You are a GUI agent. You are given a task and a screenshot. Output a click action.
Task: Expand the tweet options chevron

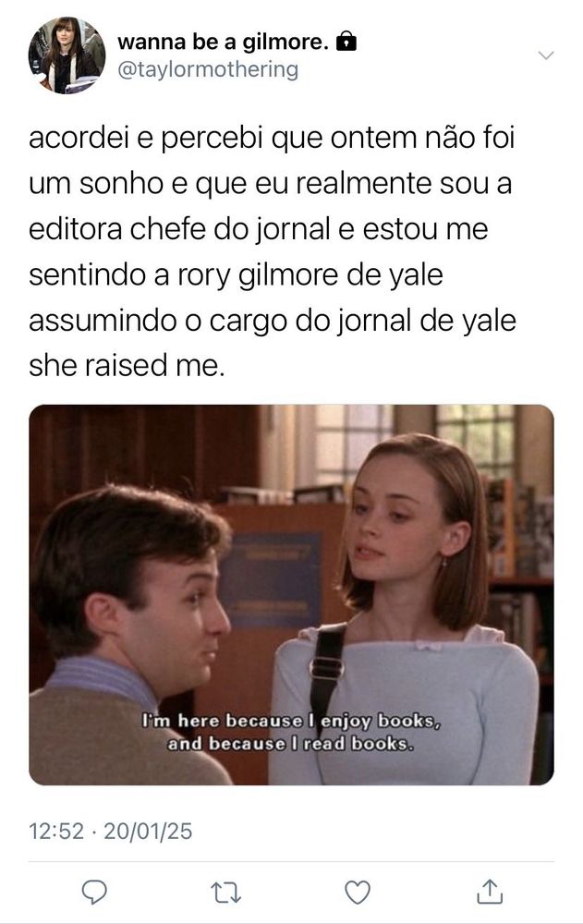(x=546, y=55)
